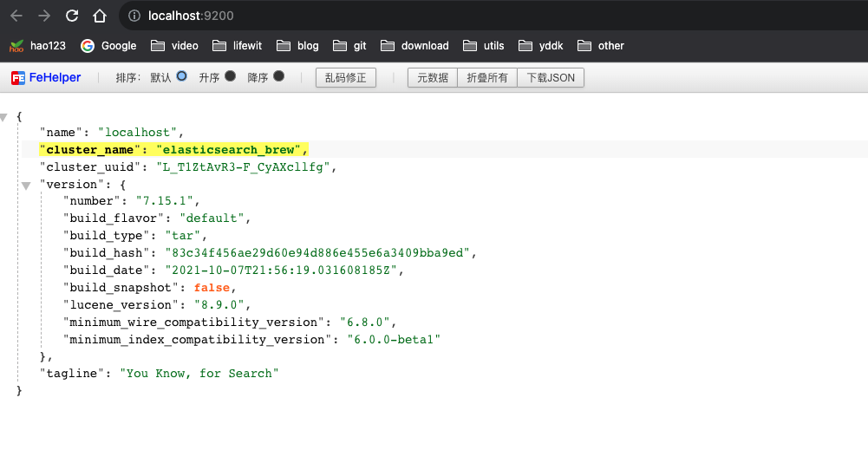Viewport: 868px width, 476px height.
Task: Click the highlighted "cluster_name" key
Action: pos(89,150)
